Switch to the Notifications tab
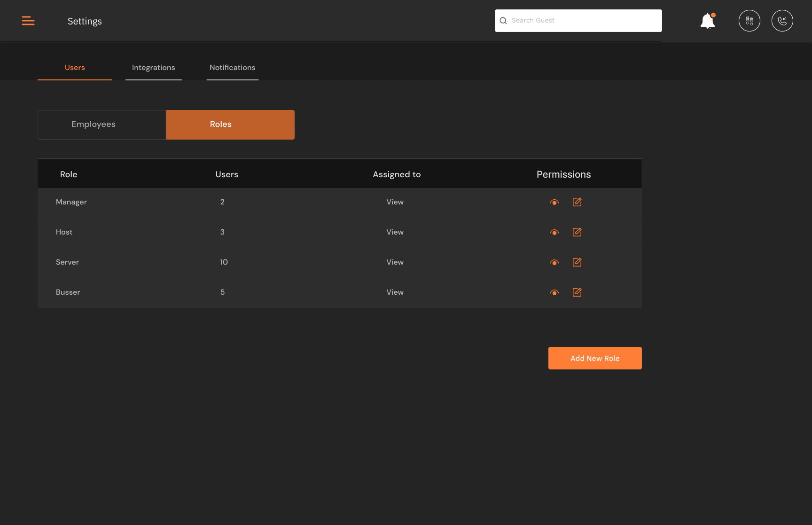 click(233, 68)
